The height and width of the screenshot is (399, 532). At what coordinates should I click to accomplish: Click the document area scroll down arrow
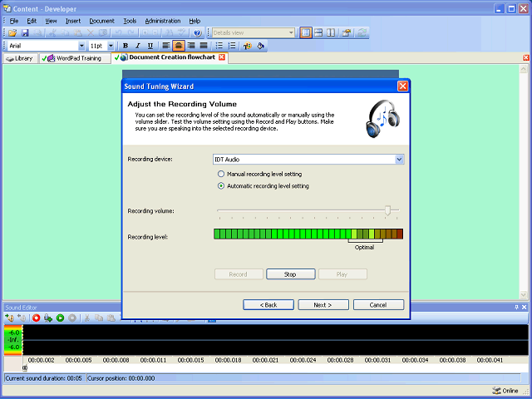[x=523, y=295]
